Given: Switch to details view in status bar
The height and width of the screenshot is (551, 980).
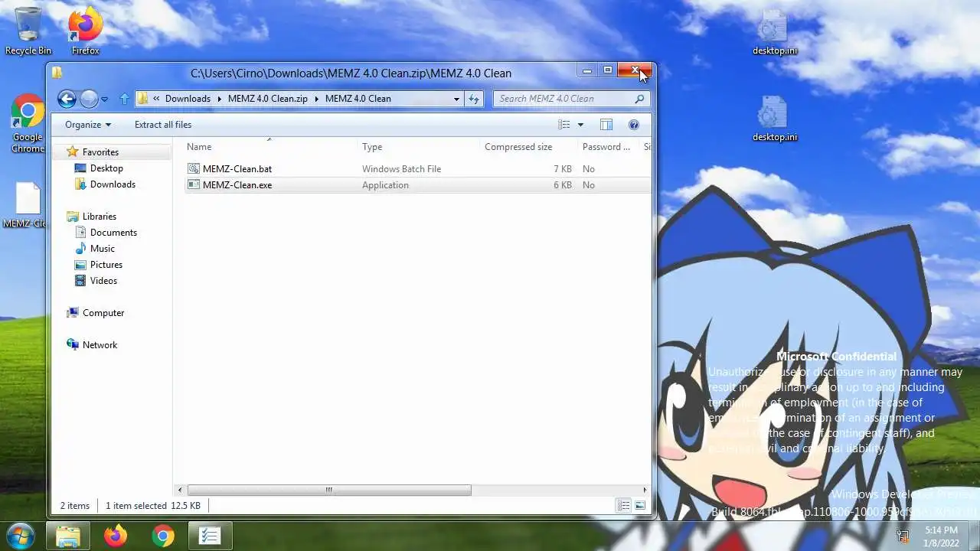Looking at the screenshot, I should coord(624,506).
